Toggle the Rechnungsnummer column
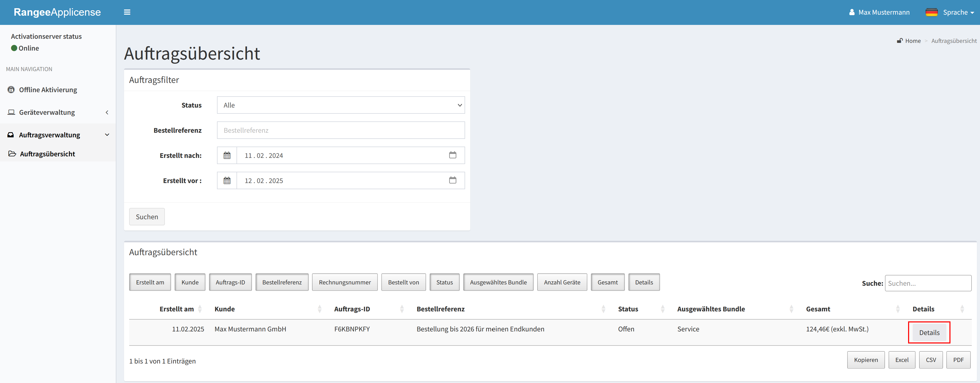Image resolution: width=980 pixels, height=383 pixels. tap(344, 282)
